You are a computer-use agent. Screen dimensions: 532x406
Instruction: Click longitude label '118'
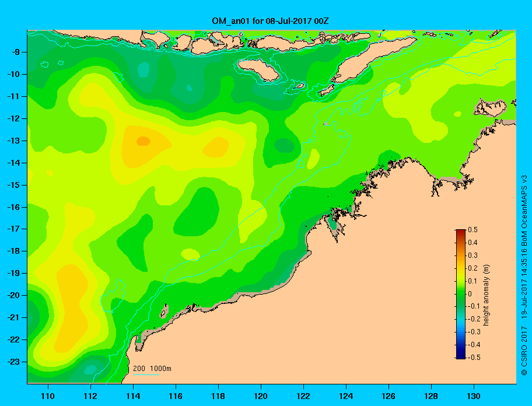click(x=218, y=396)
